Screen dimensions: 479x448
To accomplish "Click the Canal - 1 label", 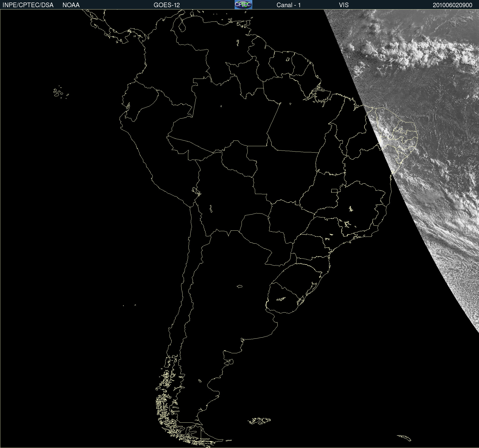I will pyautogui.click(x=289, y=5).
